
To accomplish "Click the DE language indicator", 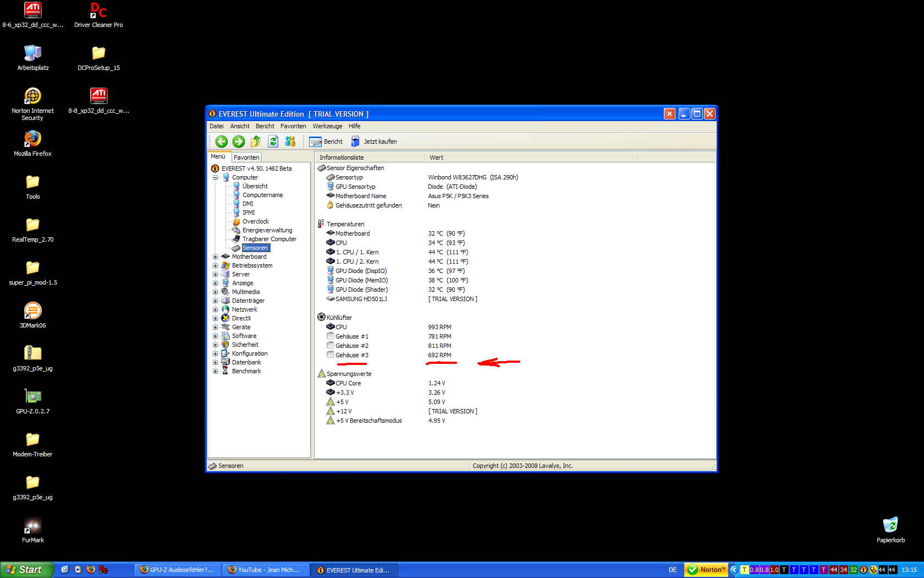I will pos(673,570).
